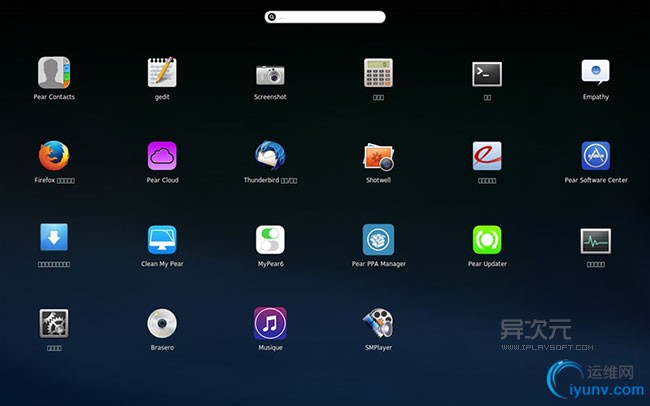Open the purple Pear Cloud app

coord(162,156)
